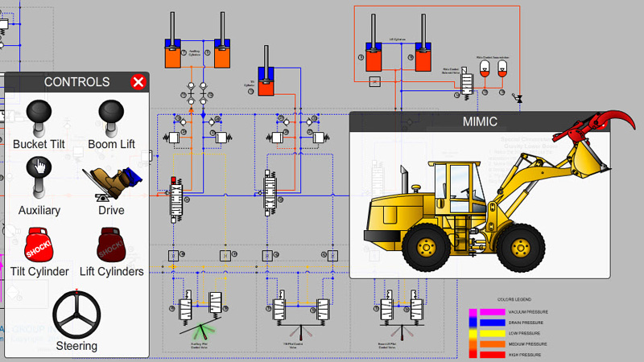
Task: Click the ride control solenoid valve
Action: coord(466,84)
